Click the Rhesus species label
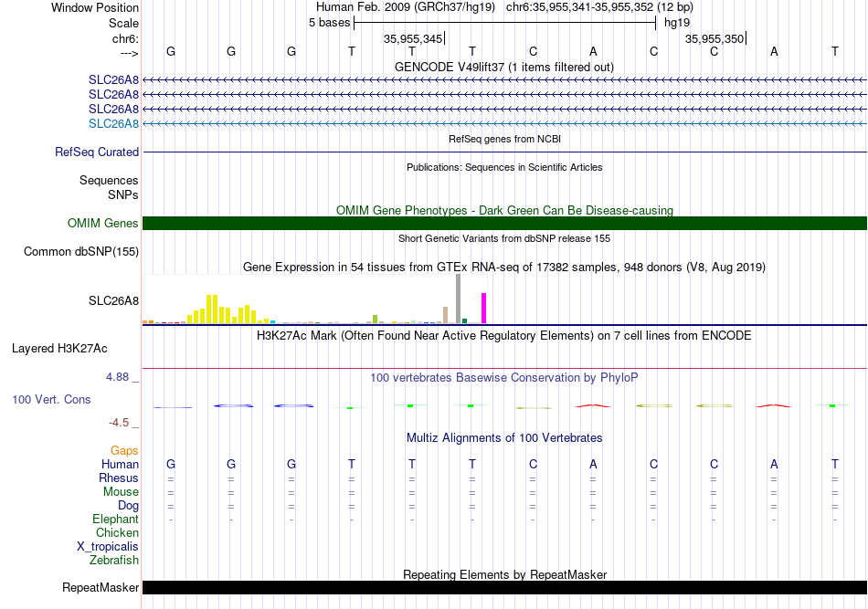The image size is (868, 609). (119, 478)
